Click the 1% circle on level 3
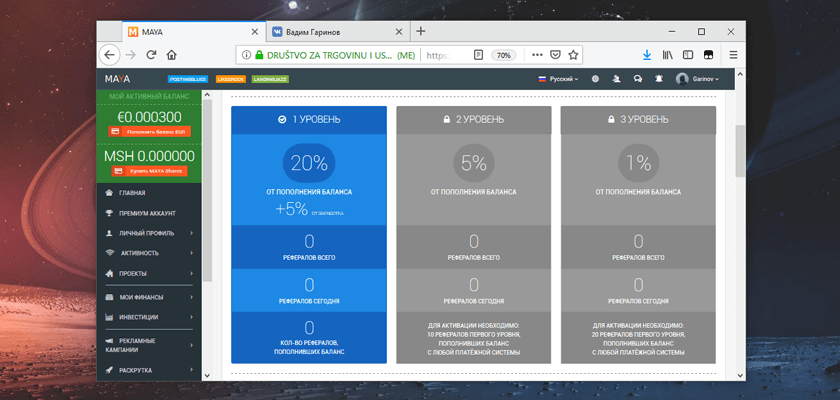This screenshot has width=840, height=400. click(638, 163)
